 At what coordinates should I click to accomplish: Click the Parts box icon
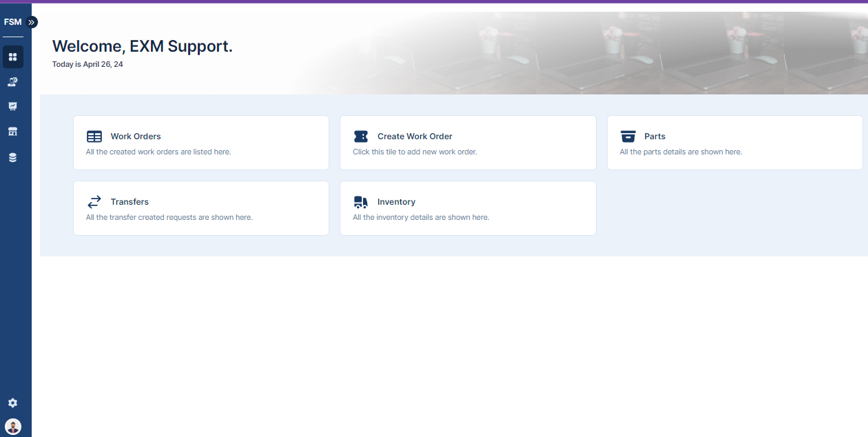click(628, 136)
